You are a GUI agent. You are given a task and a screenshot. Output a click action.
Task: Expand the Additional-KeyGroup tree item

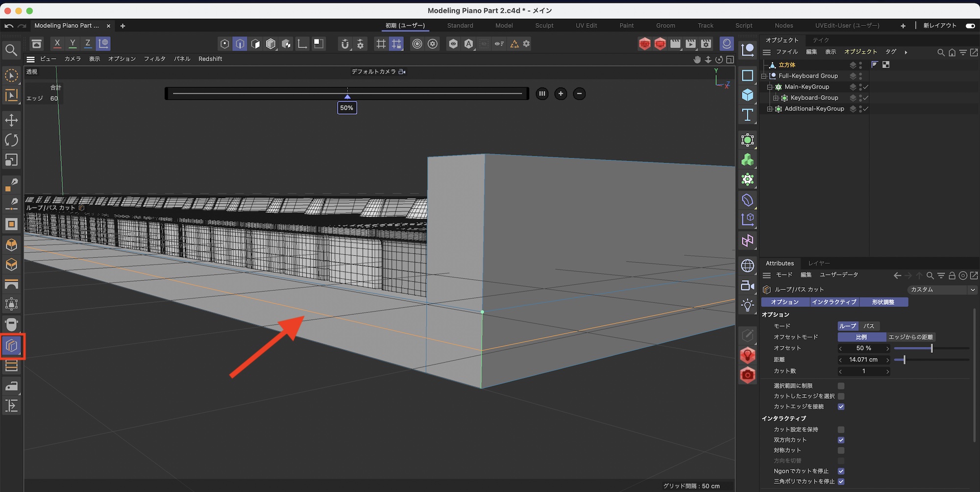click(x=770, y=109)
